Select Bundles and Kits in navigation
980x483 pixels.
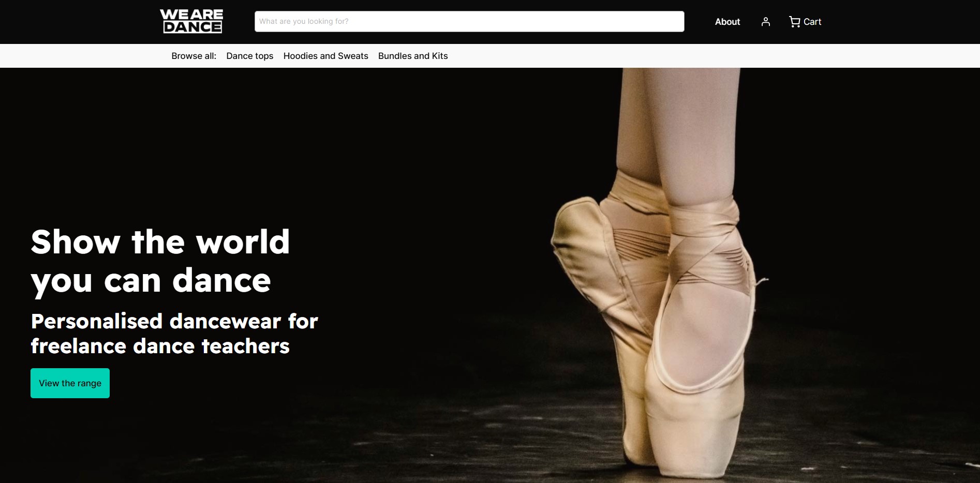(412, 56)
